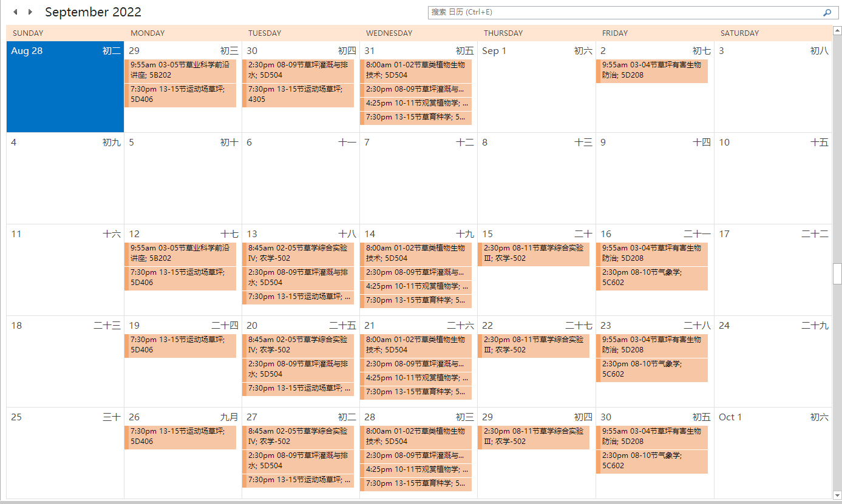Open Sep 27 7:30pm 运动场草坪 event
This screenshot has width=842, height=504.
[298, 480]
